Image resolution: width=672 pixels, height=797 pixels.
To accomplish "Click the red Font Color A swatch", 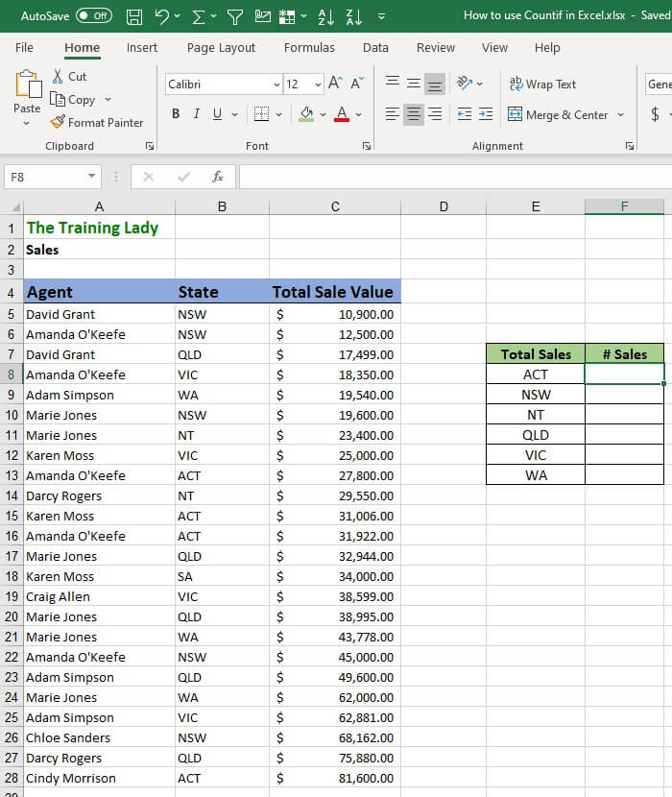I will click(x=342, y=114).
